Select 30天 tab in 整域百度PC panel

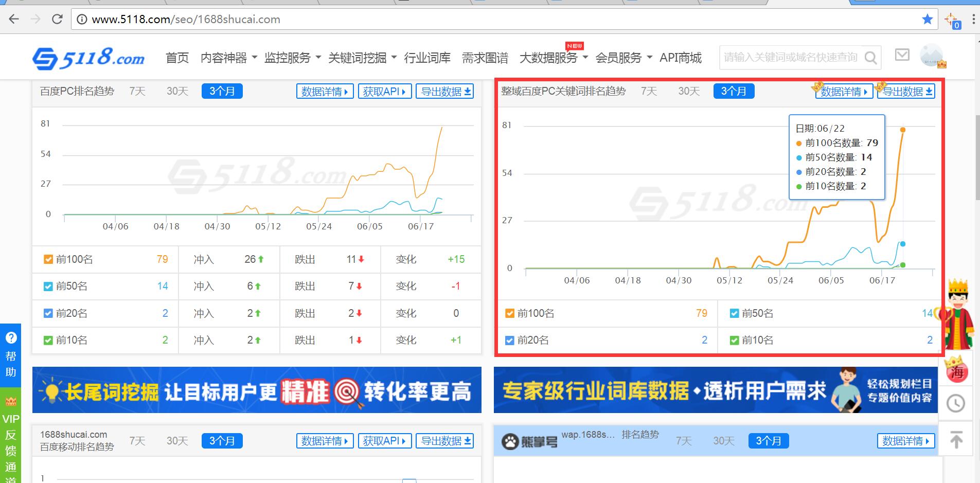(x=689, y=92)
